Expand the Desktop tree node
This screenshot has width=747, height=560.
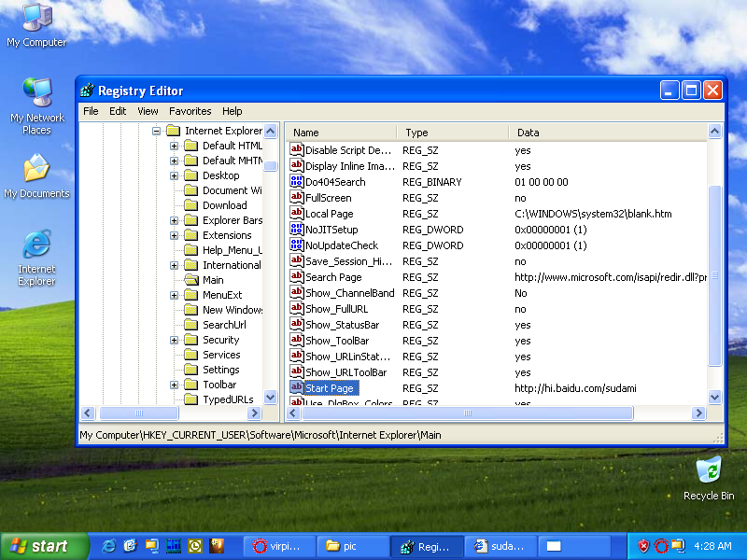174,175
